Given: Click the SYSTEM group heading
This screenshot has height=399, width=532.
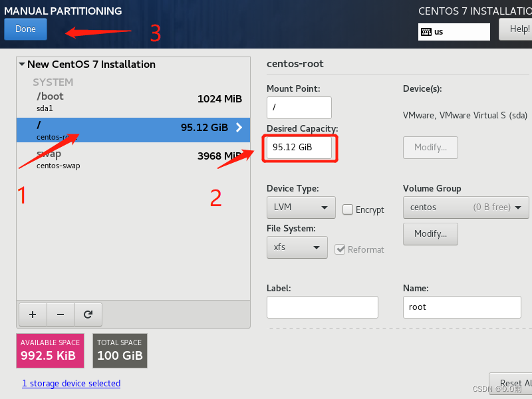Looking at the screenshot, I should pyautogui.click(x=53, y=82).
